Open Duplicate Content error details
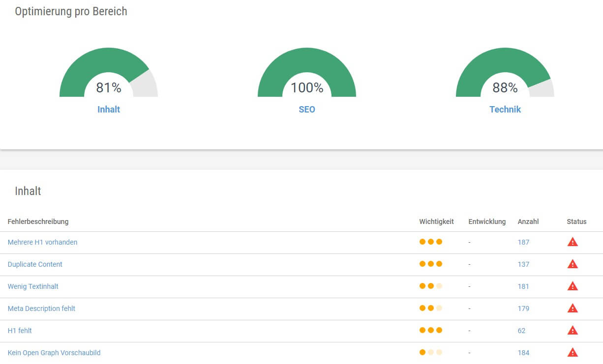This screenshot has height=364, width=603. pos(35,264)
